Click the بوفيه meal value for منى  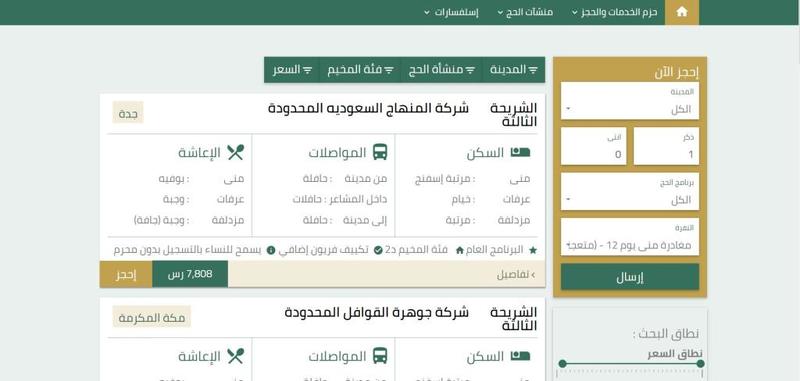[171, 179]
